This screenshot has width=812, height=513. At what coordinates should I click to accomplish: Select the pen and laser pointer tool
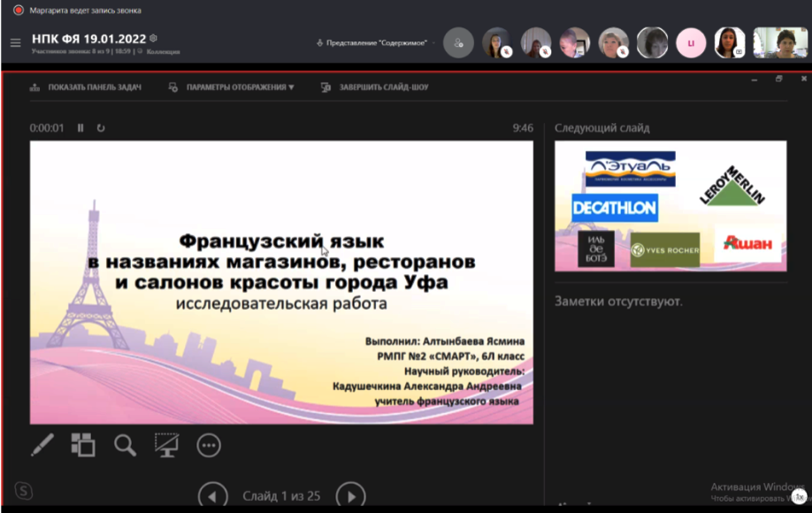(42, 445)
